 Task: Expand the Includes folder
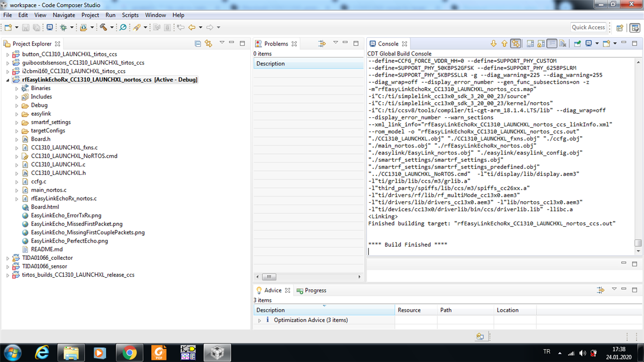coord(17,97)
